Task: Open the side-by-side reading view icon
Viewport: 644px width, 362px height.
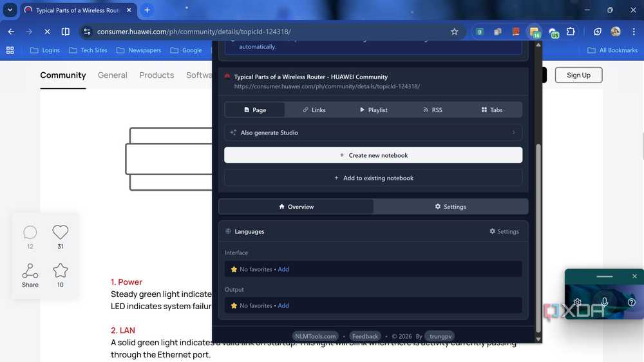Action: (x=65, y=32)
